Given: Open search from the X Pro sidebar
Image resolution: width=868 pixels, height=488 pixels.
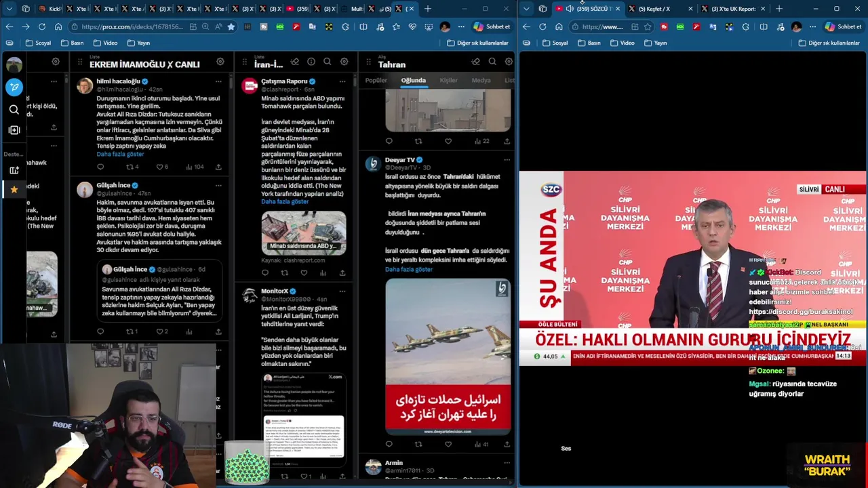Looking at the screenshot, I should [x=14, y=109].
